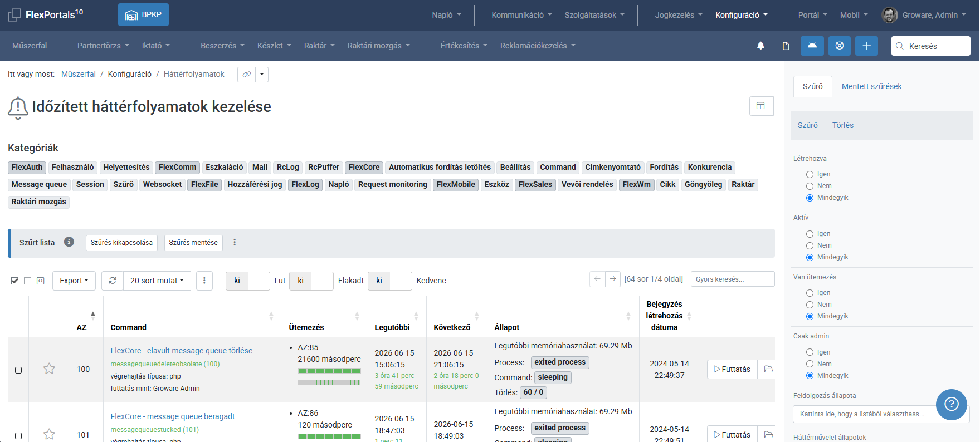Click the invert selection icon
The height and width of the screenshot is (442, 980).
(x=40, y=281)
